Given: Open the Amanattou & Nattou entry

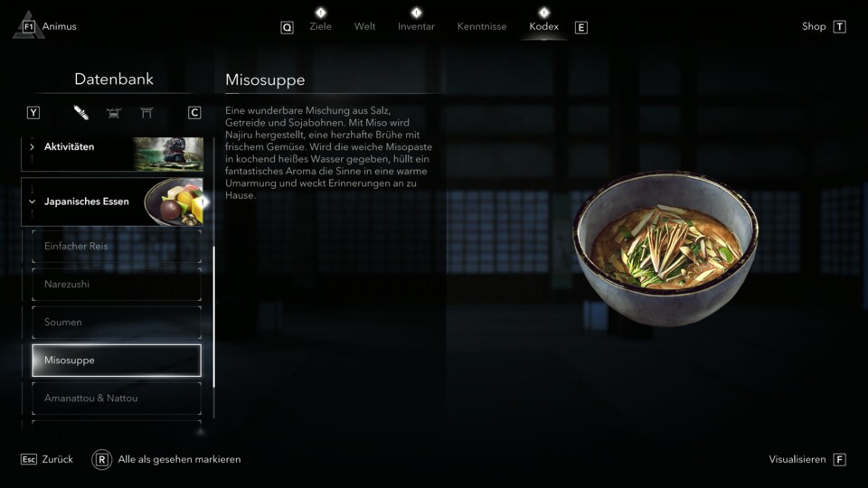Looking at the screenshot, I should 117,399.
